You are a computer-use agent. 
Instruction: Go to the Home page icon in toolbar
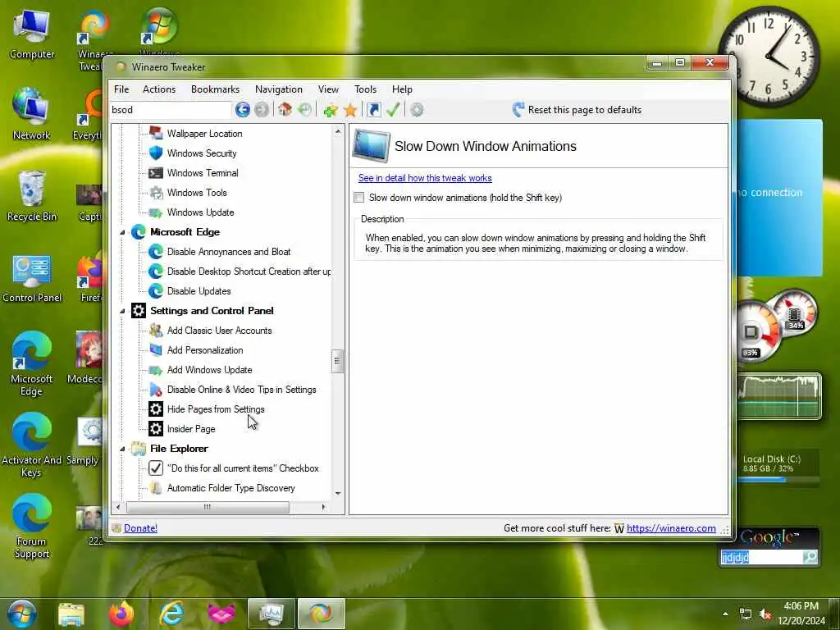[x=285, y=110]
